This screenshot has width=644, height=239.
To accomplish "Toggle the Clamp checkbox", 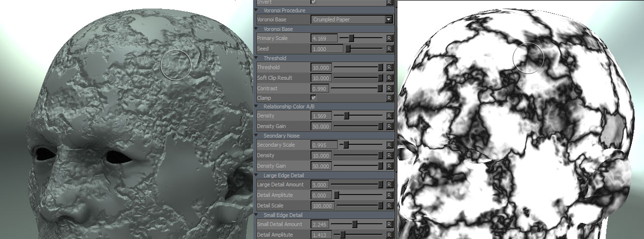I will 314,98.
